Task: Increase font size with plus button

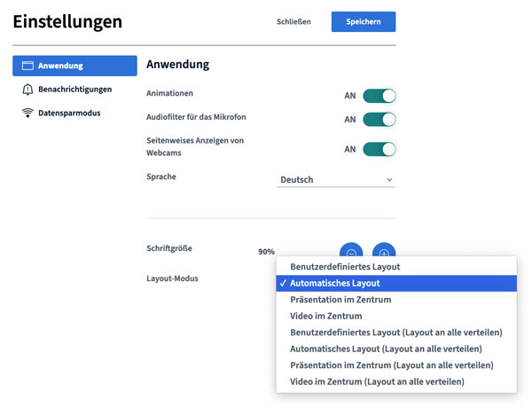Action: click(383, 250)
